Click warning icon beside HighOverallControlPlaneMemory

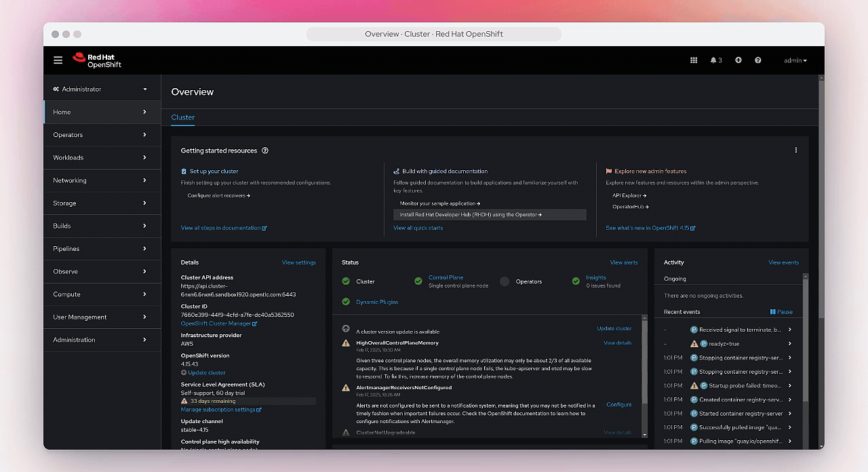click(x=346, y=343)
